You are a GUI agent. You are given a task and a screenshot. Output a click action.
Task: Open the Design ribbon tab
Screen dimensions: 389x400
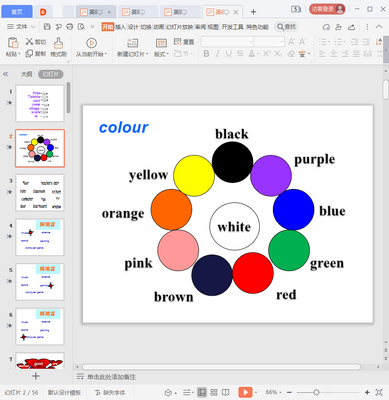tap(133, 27)
